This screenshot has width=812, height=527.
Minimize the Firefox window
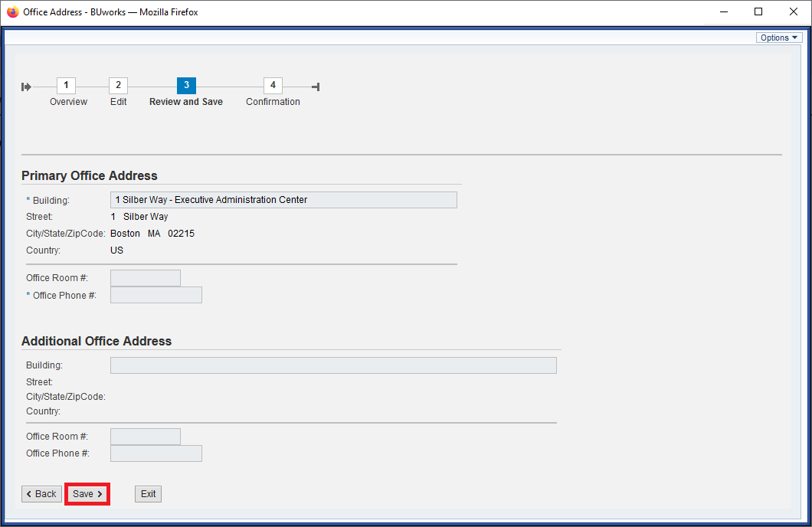click(x=724, y=12)
